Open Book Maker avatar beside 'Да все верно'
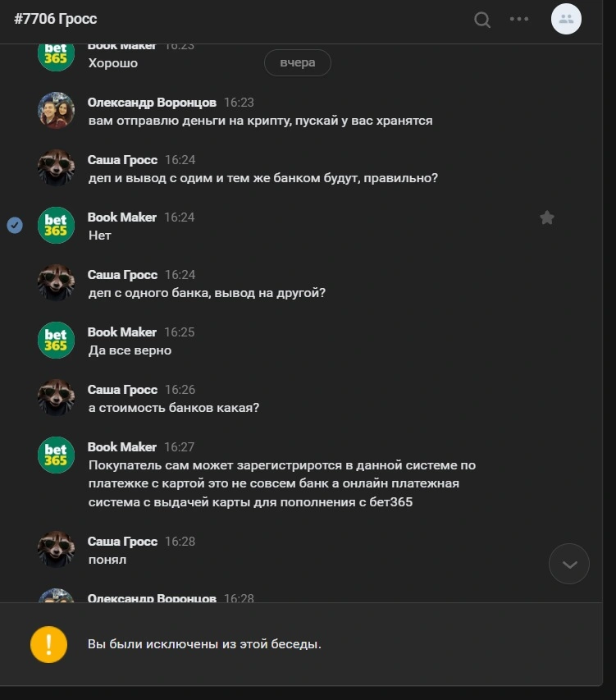The width and height of the screenshot is (616, 700). [56, 341]
